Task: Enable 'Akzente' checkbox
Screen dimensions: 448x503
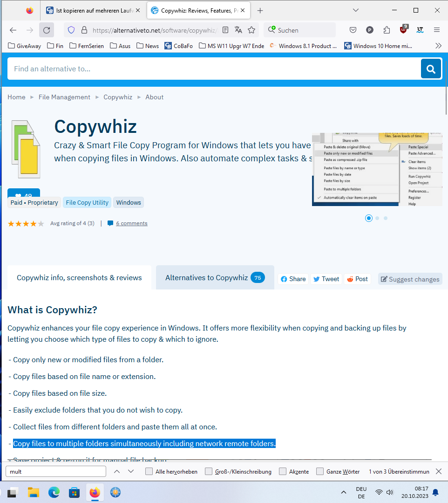Action: click(x=283, y=472)
